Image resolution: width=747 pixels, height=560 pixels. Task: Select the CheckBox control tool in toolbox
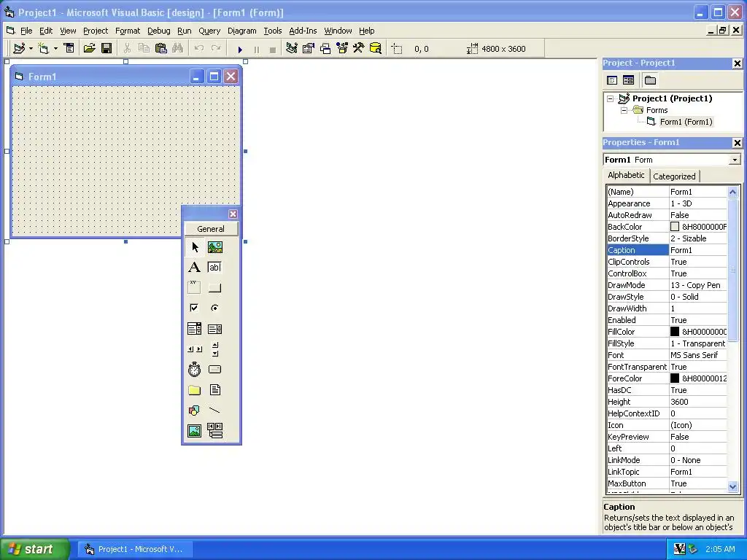coord(194,308)
